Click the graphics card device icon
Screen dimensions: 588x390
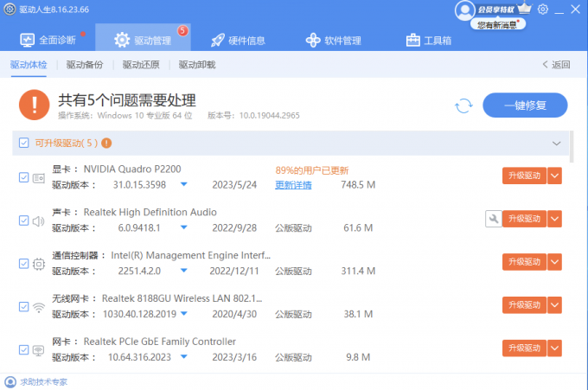[x=39, y=178]
